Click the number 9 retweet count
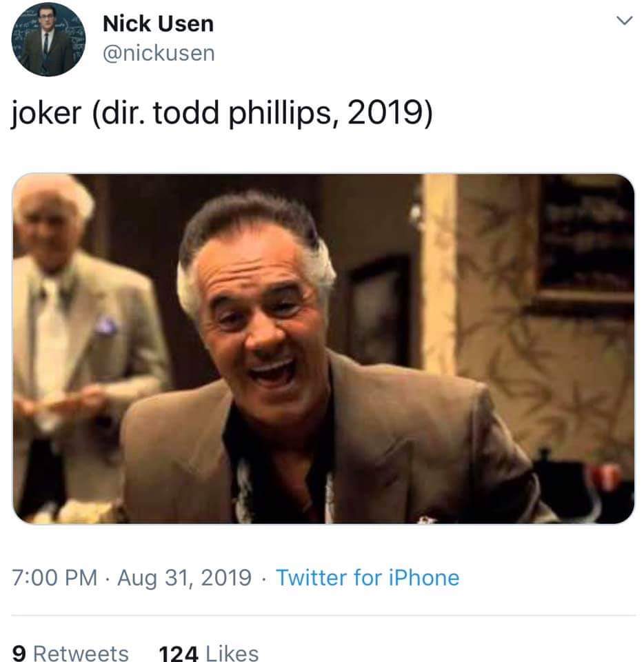 [x=19, y=653]
